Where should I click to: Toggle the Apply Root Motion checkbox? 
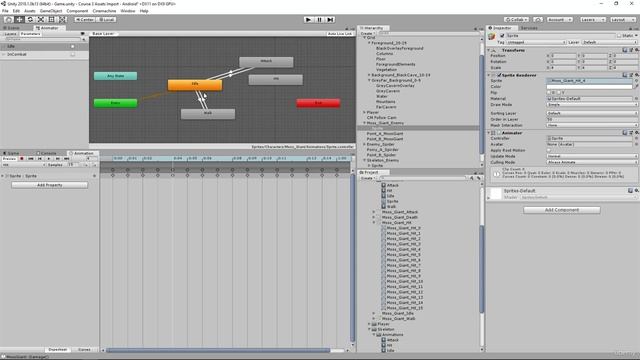[549, 150]
